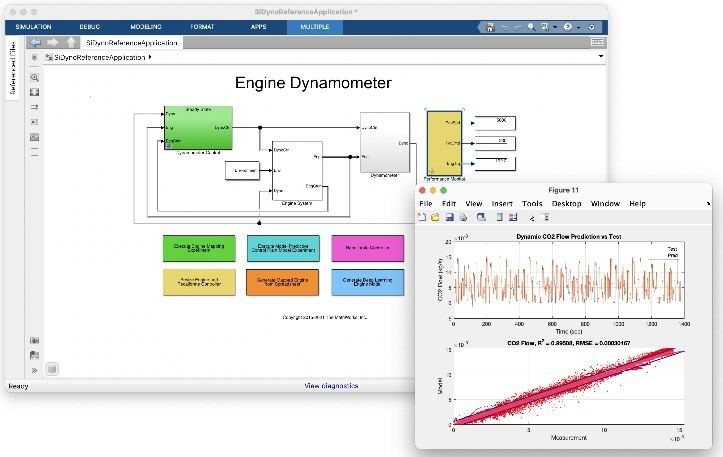Toggle the model browser circle icon
The width and height of the screenshot is (723, 457).
coord(34,58)
